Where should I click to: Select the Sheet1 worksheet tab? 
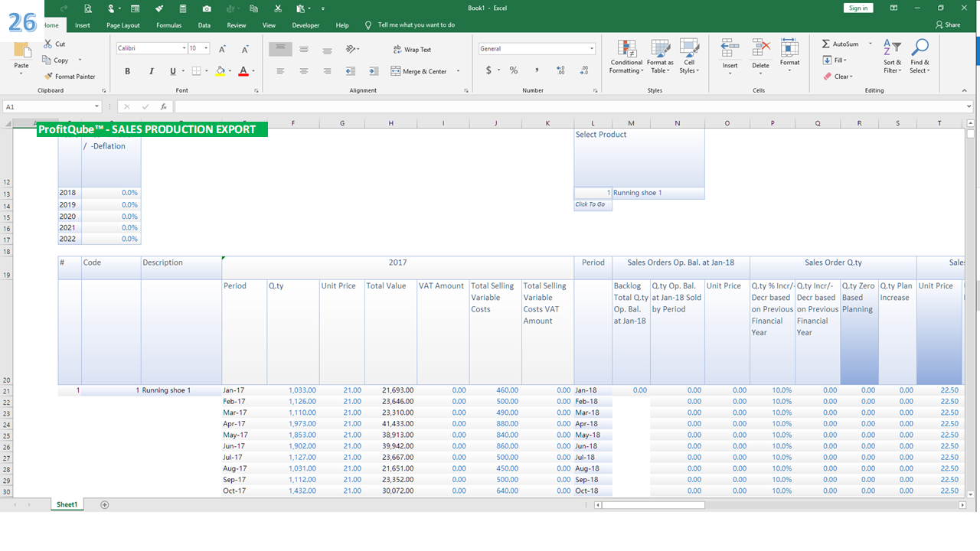[x=67, y=505]
